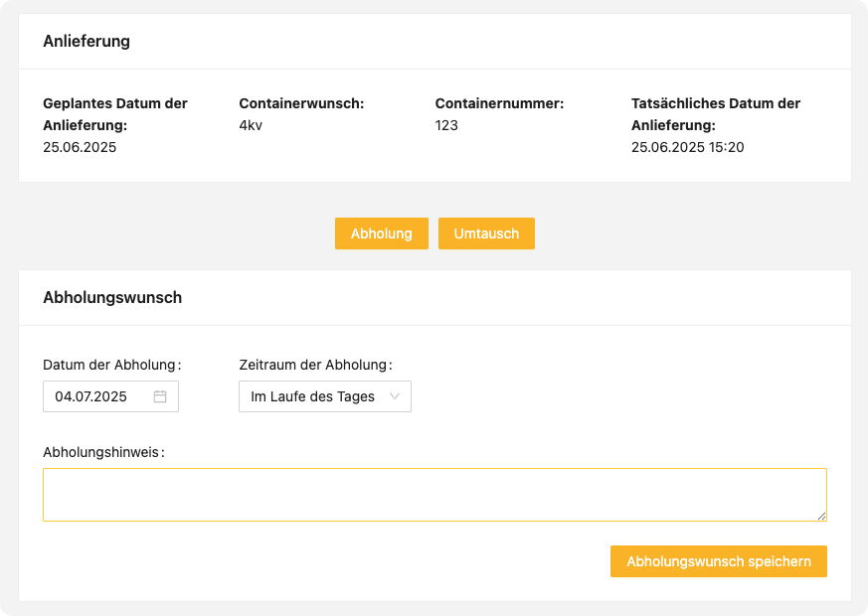Select the Containerwunsch value 4kv
This screenshot has height=616, width=868.
coord(251,125)
